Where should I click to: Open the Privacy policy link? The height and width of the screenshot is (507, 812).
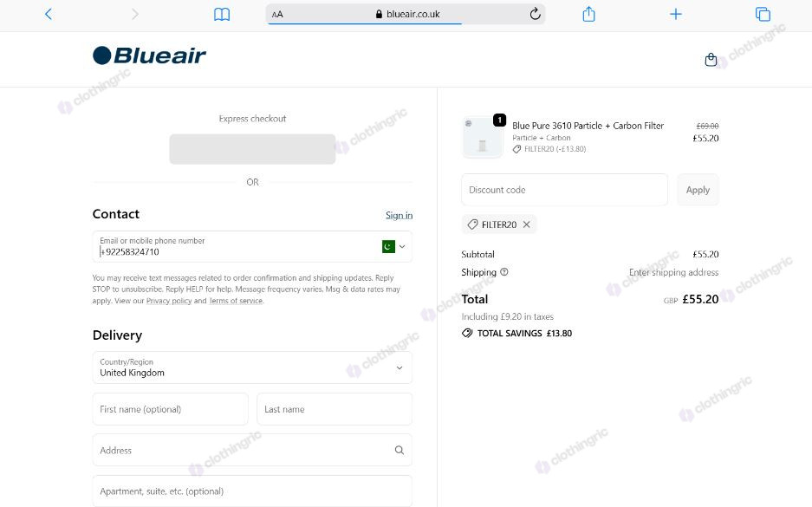point(169,301)
